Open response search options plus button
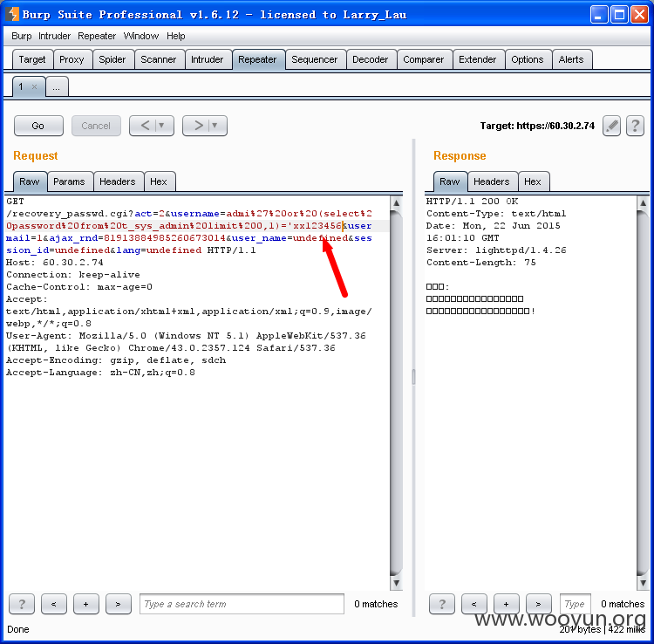The image size is (654, 644). (x=507, y=604)
